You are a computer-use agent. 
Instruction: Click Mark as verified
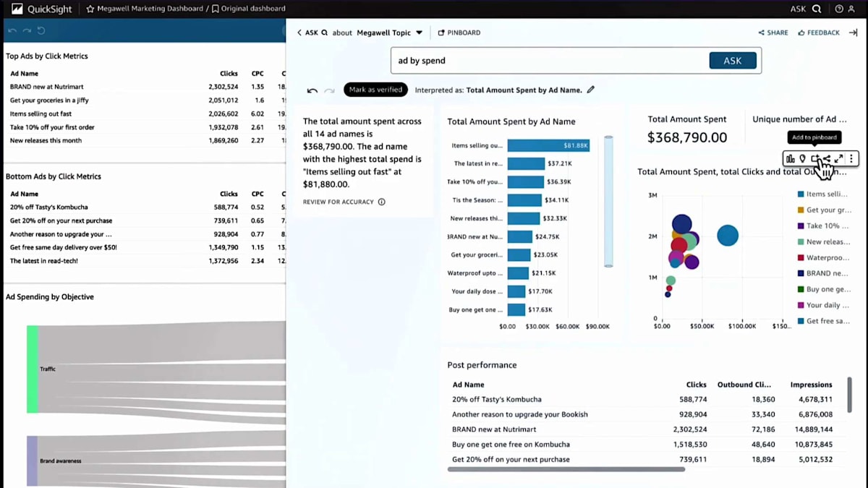375,90
